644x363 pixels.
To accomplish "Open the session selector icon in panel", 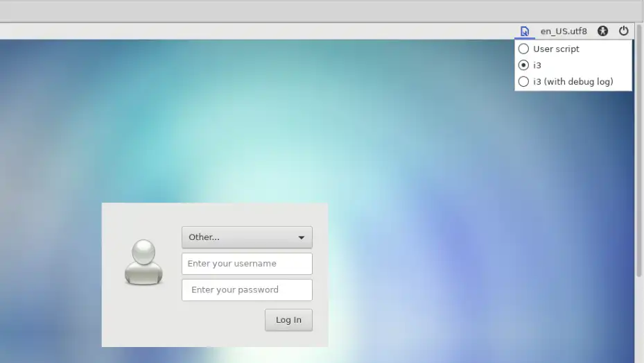I will click(x=525, y=31).
